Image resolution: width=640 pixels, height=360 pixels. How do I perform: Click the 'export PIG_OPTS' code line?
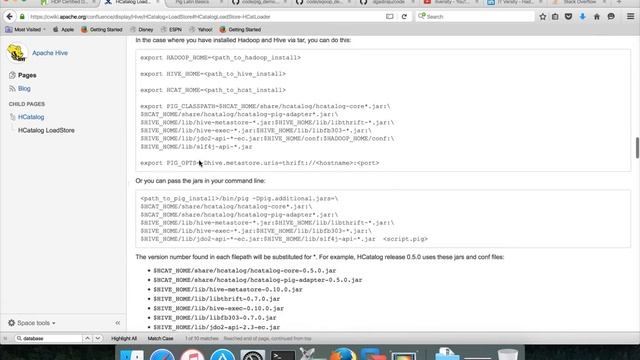click(x=260, y=163)
